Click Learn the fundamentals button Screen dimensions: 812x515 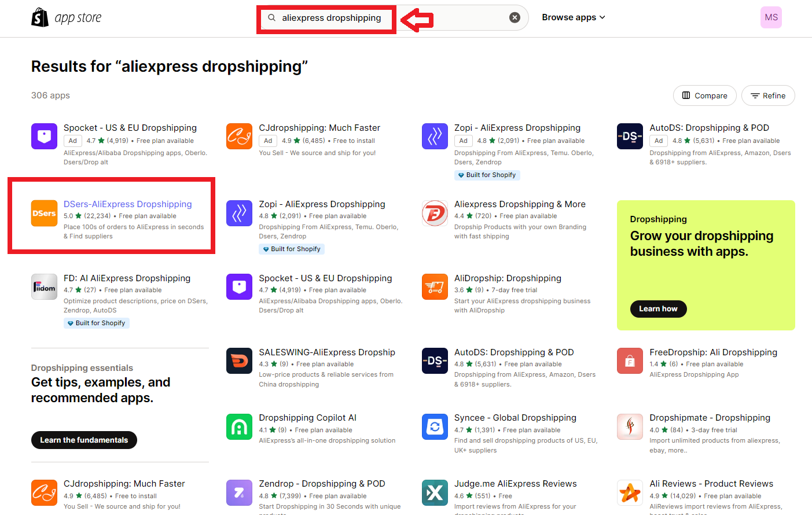point(84,440)
